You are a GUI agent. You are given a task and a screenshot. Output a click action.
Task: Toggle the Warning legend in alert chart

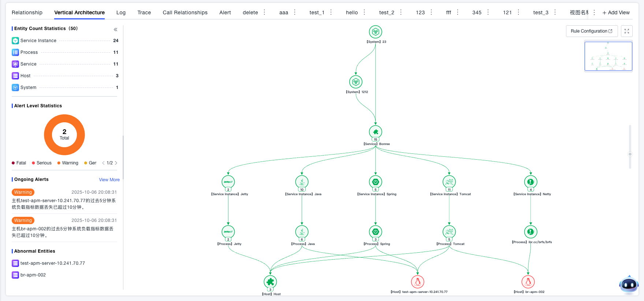(x=68, y=163)
